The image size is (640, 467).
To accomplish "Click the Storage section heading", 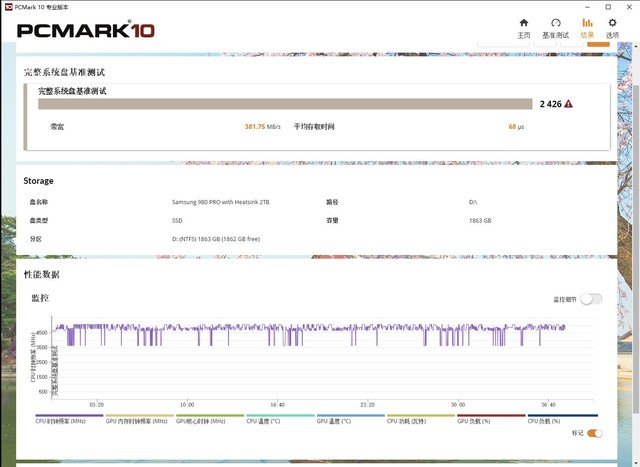I will click(x=38, y=181).
